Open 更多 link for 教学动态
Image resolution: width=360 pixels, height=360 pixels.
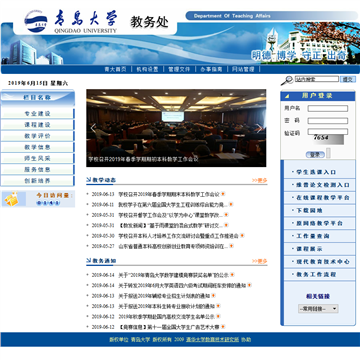coord(260,180)
